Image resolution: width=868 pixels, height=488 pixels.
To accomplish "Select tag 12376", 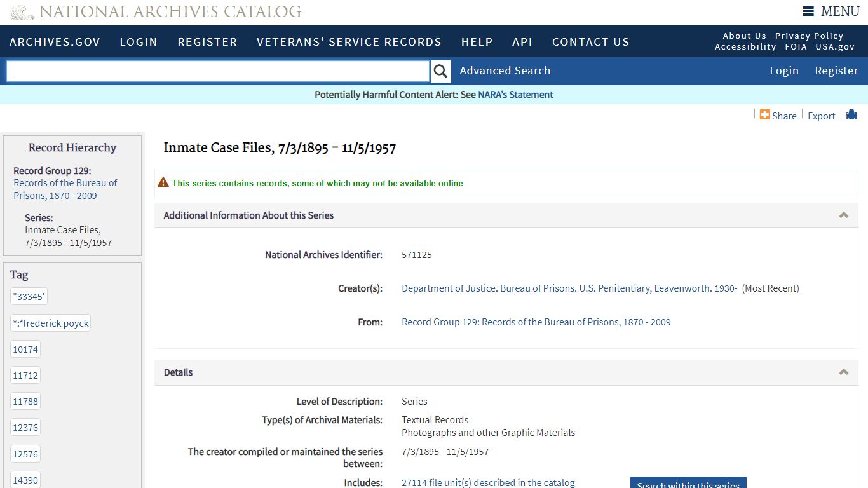I will point(25,428).
